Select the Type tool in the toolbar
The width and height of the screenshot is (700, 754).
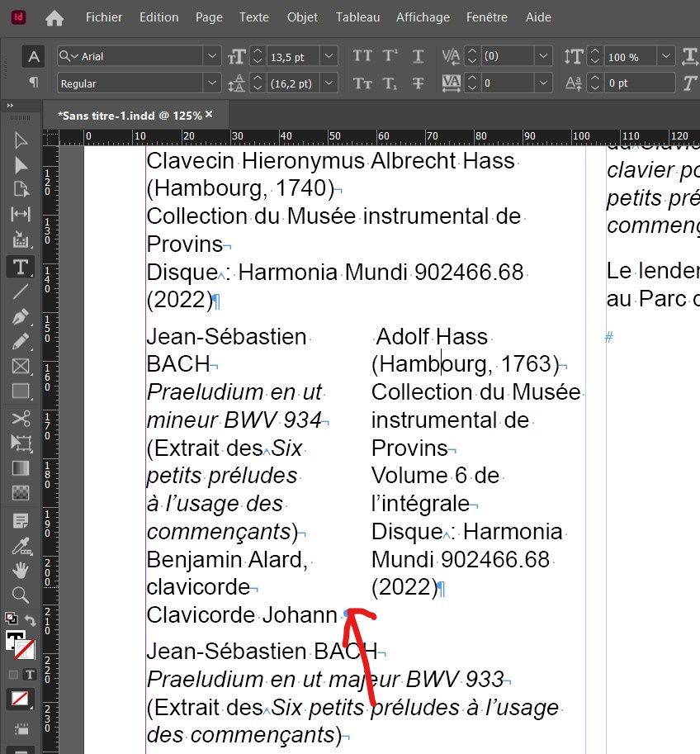pos(19,266)
